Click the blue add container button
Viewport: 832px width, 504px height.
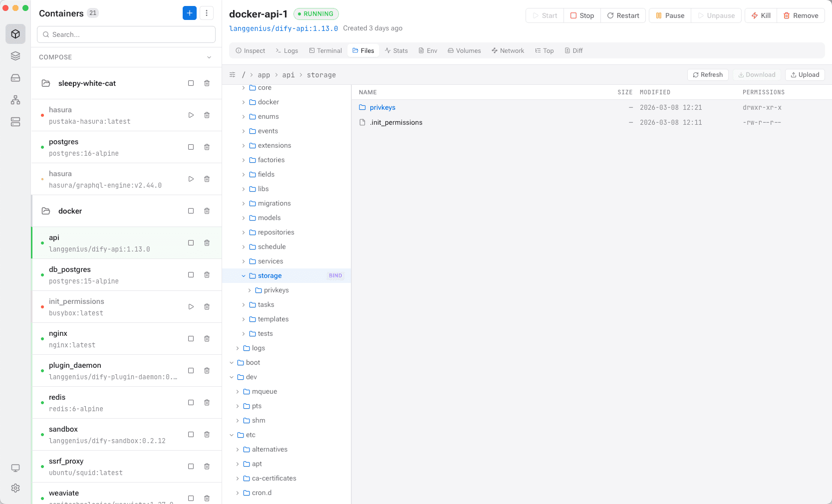click(190, 13)
